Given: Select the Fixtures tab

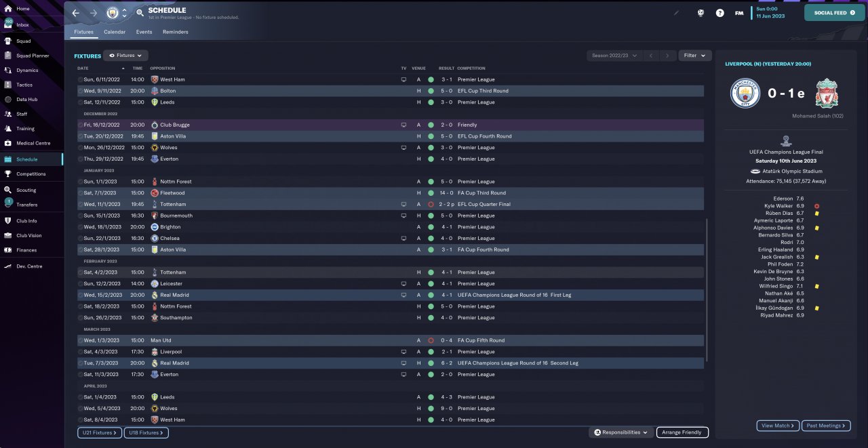Looking at the screenshot, I should pyautogui.click(x=83, y=32).
